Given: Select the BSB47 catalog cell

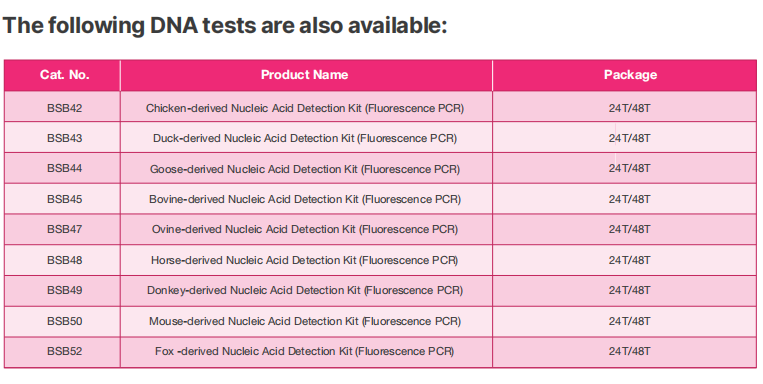Looking at the screenshot, I should coord(64,229).
